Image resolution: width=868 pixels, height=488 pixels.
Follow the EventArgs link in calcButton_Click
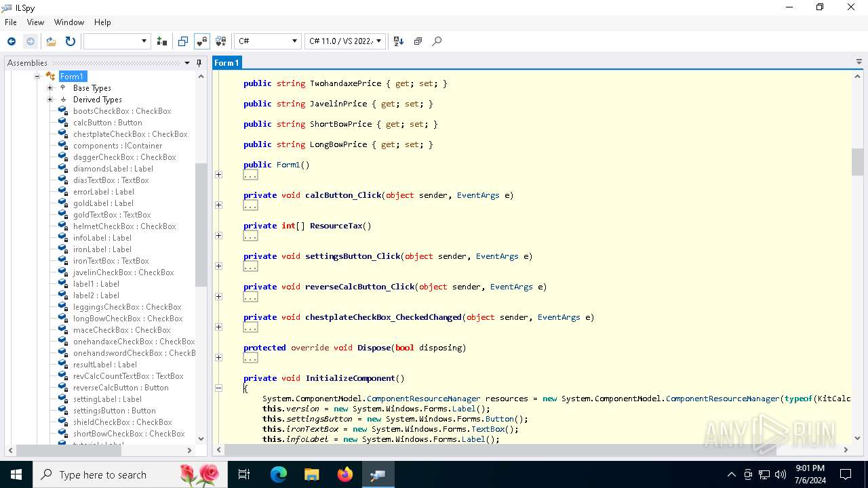[x=478, y=195]
